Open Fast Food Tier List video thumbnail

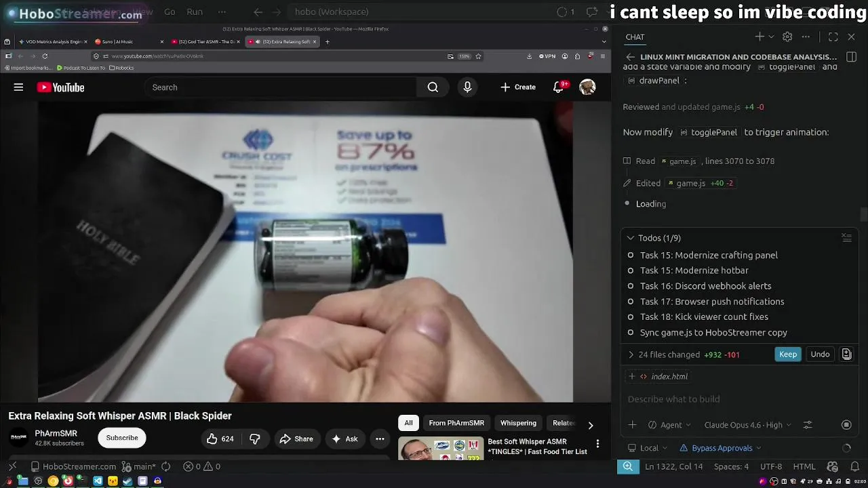coord(441,449)
